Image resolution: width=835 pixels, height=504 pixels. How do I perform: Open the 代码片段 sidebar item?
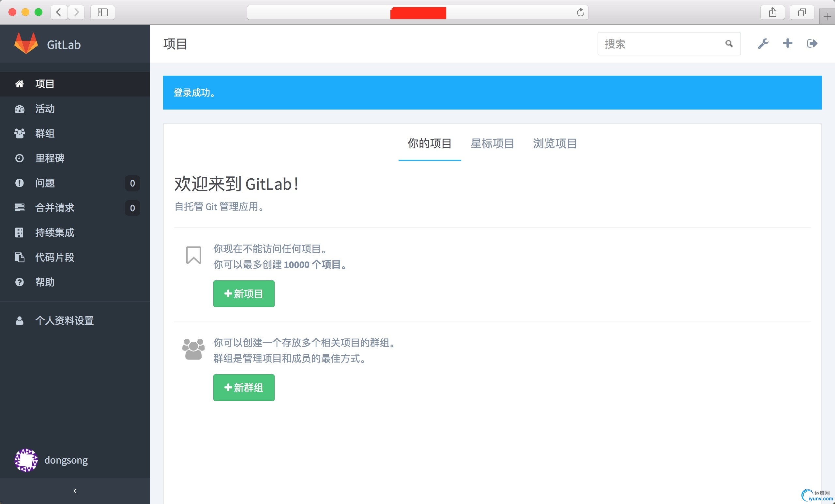point(75,257)
